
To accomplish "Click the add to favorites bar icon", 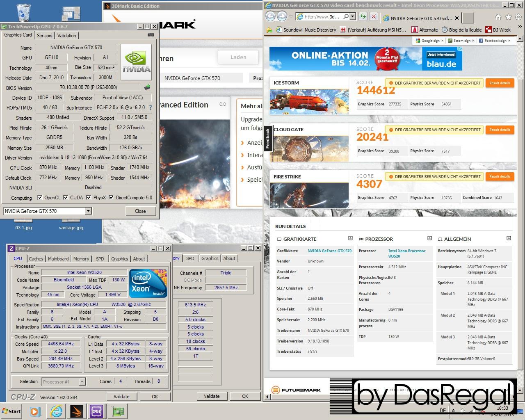I will click(x=269, y=30).
